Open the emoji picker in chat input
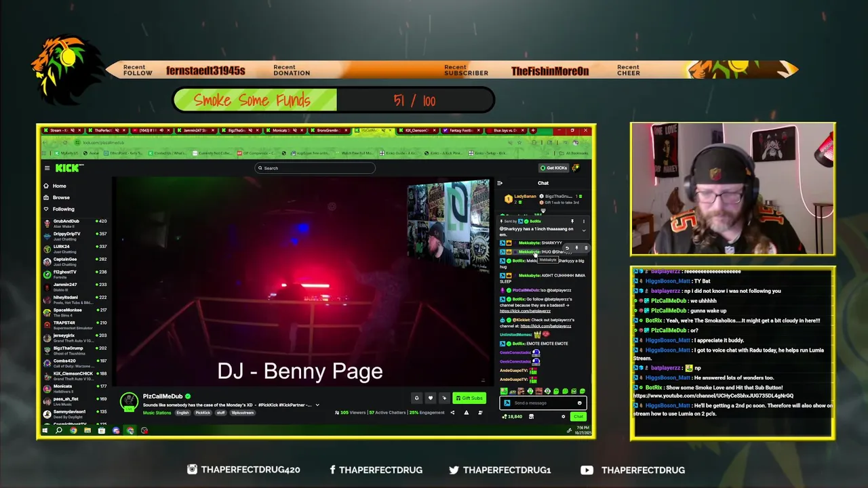 (x=580, y=403)
